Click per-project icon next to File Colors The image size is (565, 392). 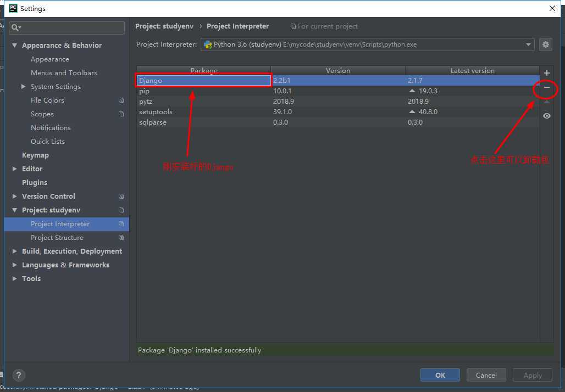121,100
